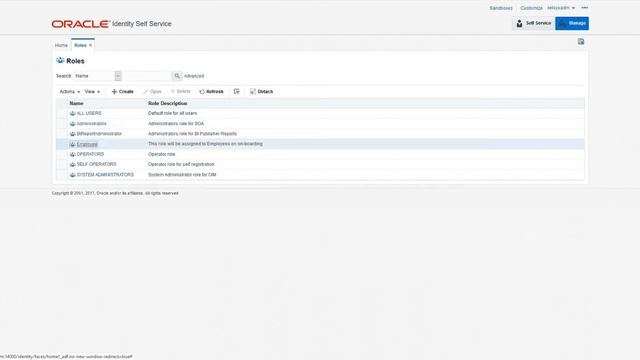This screenshot has height=360, width=640.
Task: Open the Customize link
Action: (531, 8)
